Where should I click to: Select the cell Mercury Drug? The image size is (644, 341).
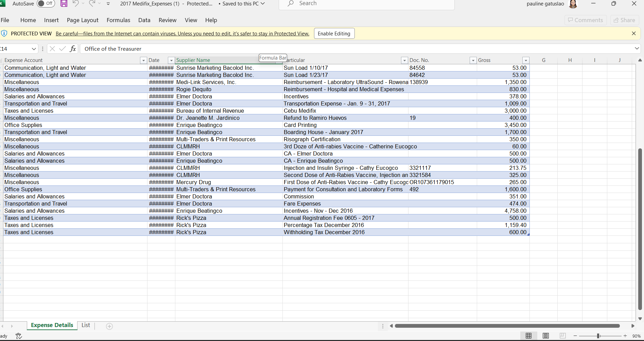click(229, 182)
